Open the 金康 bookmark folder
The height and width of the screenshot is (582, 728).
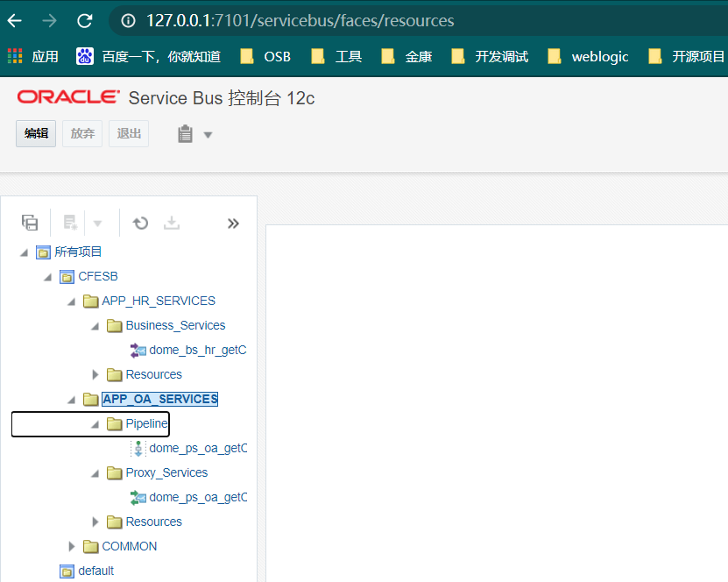[x=406, y=57]
